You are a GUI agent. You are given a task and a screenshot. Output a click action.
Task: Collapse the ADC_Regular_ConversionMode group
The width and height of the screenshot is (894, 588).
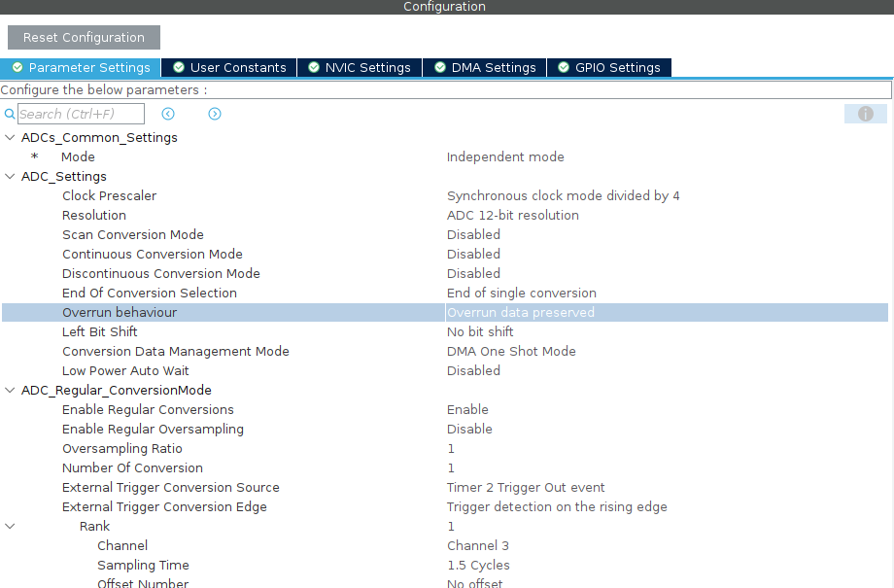(x=10, y=390)
